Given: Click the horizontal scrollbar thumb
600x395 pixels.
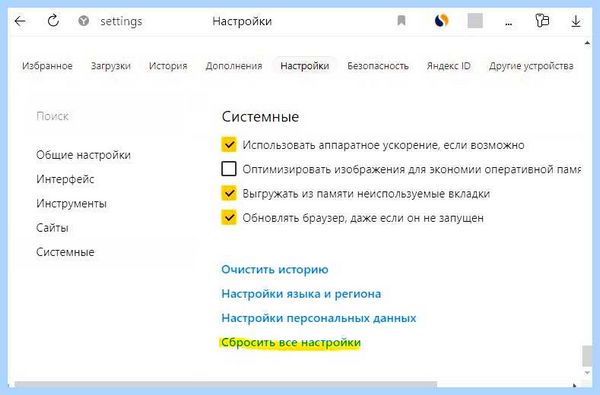Looking at the screenshot, I should (226, 384).
